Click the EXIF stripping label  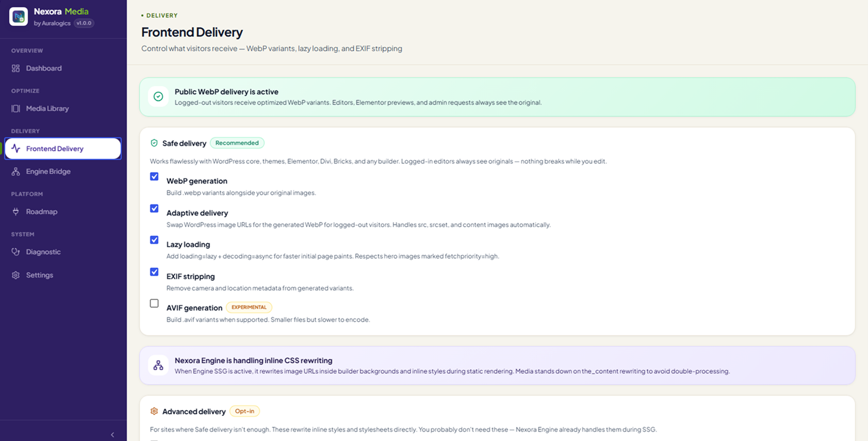(191, 276)
